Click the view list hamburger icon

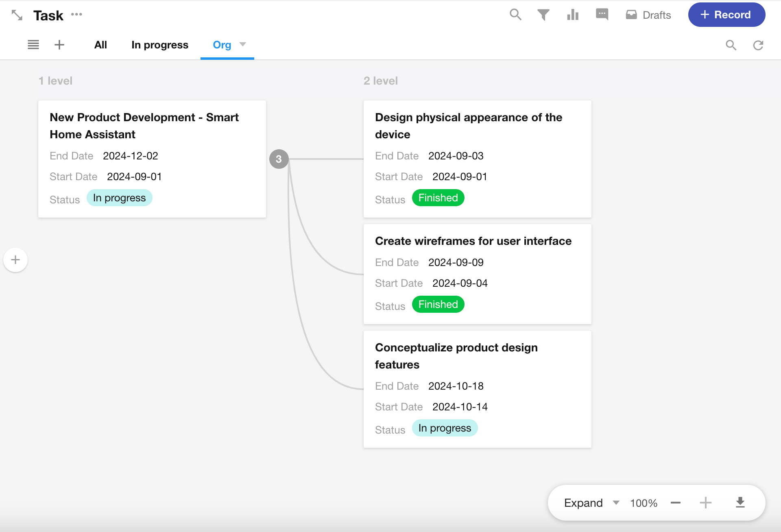click(x=33, y=45)
